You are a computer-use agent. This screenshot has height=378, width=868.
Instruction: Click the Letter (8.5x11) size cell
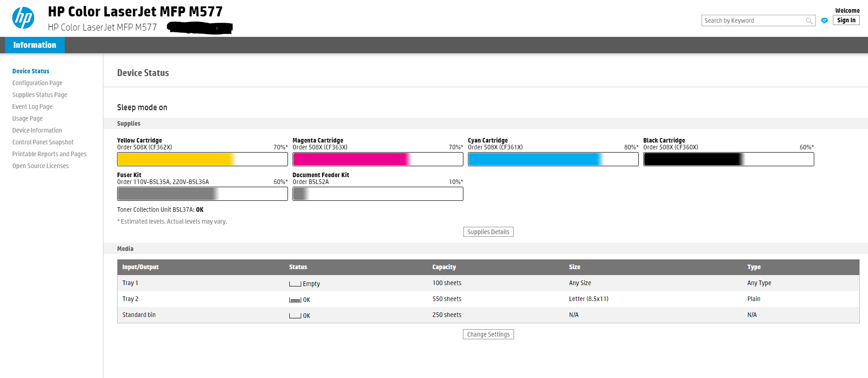[589, 299]
